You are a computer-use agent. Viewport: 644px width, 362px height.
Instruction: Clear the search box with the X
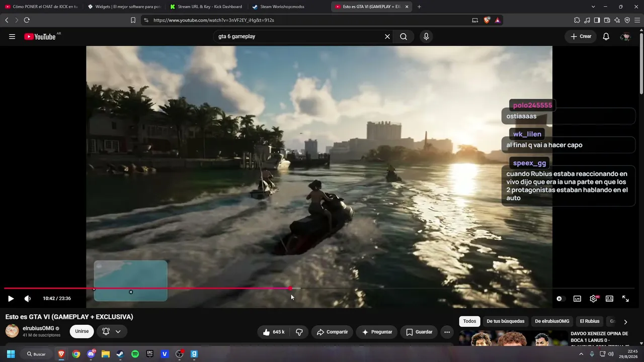click(x=387, y=37)
